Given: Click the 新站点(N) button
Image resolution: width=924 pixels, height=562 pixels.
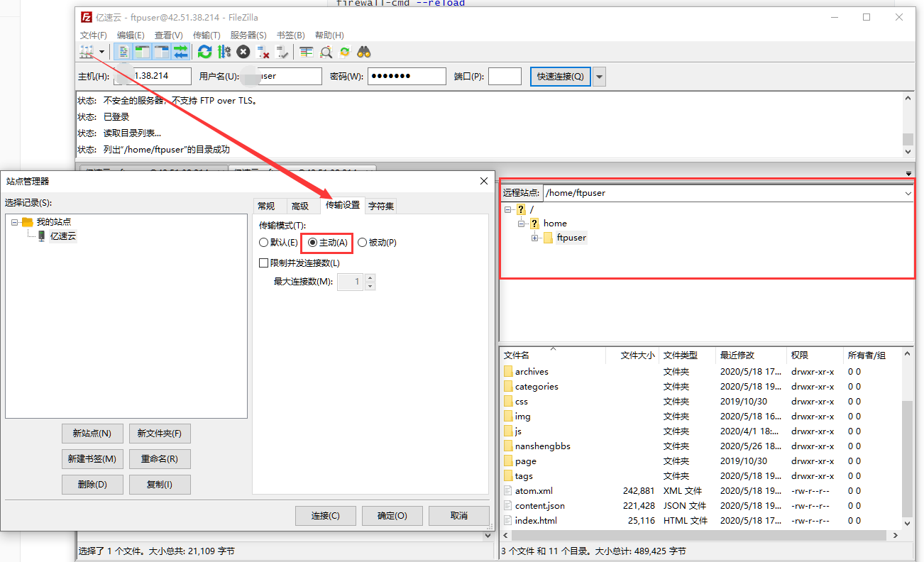Looking at the screenshot, I should (92, 434).
